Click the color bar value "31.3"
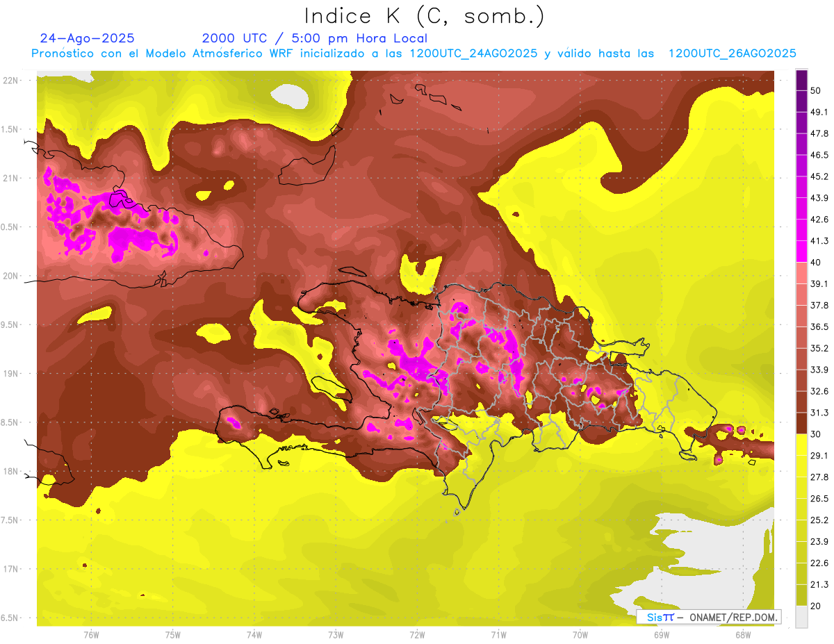The image size is (834, 644). [x=819, y=413]
